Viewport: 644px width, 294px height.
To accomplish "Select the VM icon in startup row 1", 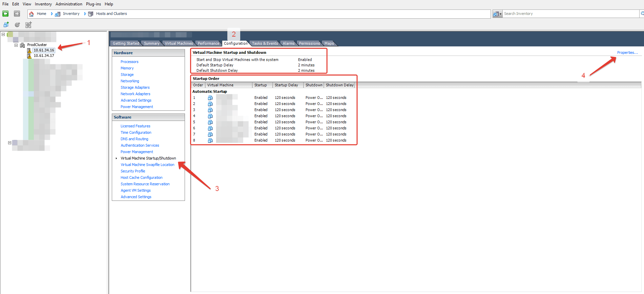I will coord(210,98).
